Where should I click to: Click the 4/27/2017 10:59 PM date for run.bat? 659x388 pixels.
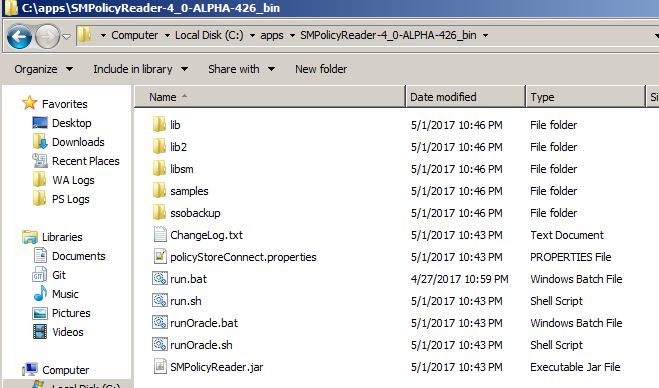pos(459,279)
